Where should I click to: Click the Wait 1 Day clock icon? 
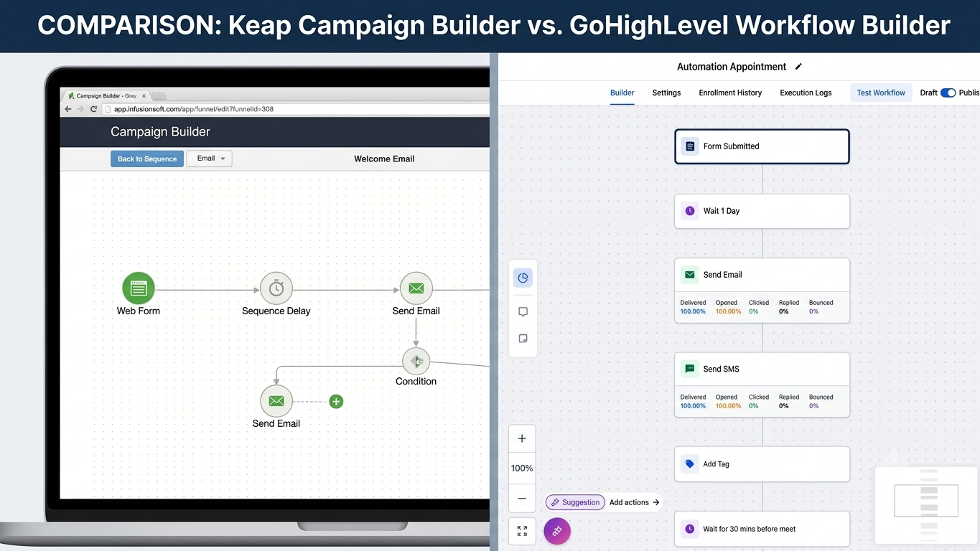[x=690, y=211]
